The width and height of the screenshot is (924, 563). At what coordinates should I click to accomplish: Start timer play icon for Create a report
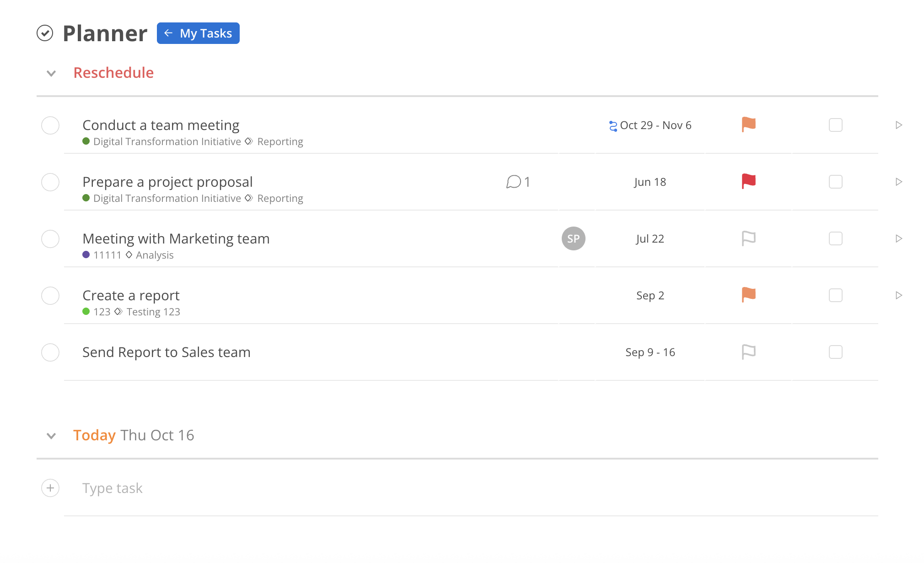click(898, 295)
